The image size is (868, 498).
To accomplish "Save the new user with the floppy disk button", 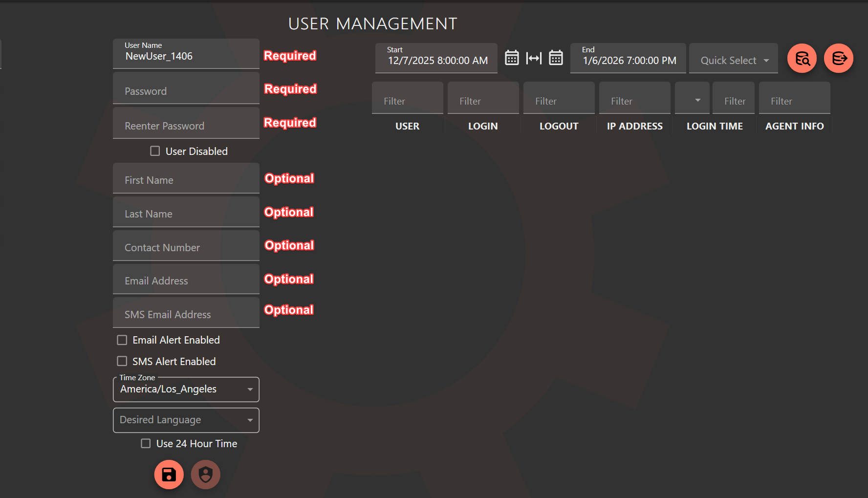I will (x=169, y=474).
